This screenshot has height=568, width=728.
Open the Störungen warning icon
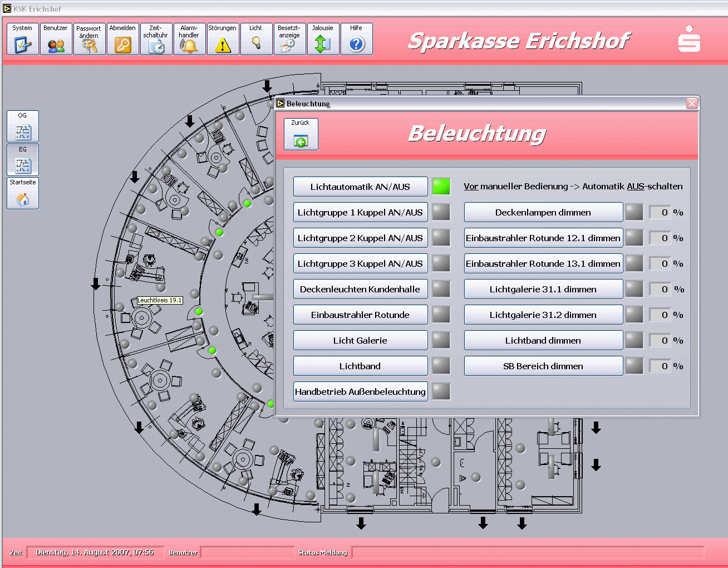(x=223, y=39)
